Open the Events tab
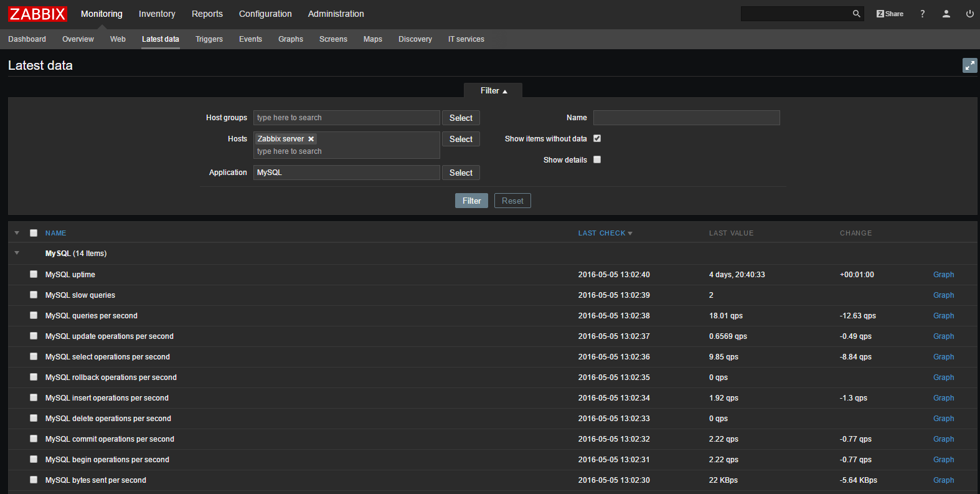Image resolution: width=980 pixels, height=494 pixels. tap(250, 39)
